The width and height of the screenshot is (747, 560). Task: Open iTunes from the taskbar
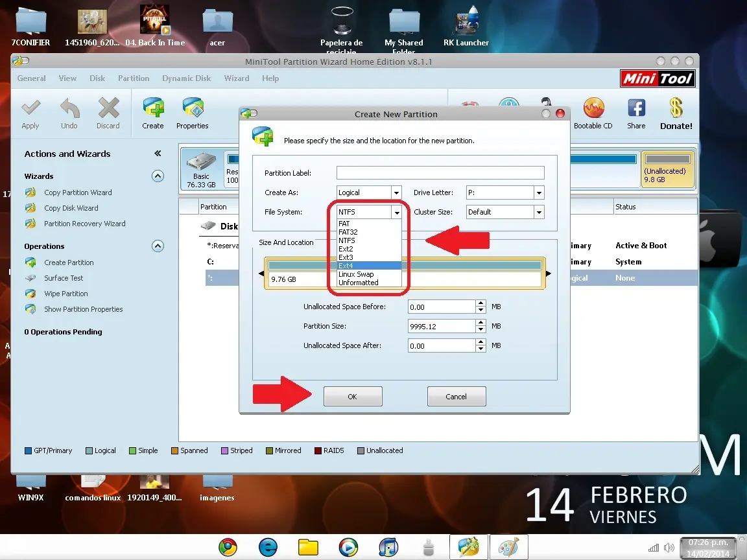coord(389,547)
